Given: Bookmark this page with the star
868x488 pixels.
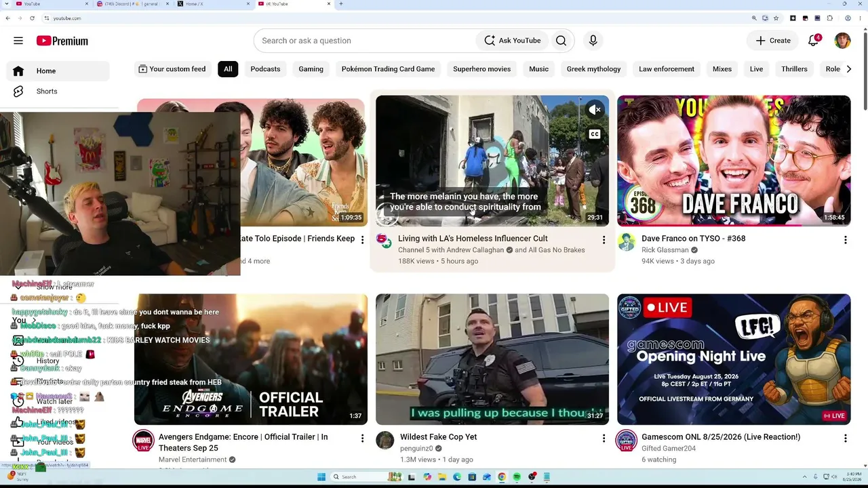Looking at the screenshot, I should [x=776, y=18].
